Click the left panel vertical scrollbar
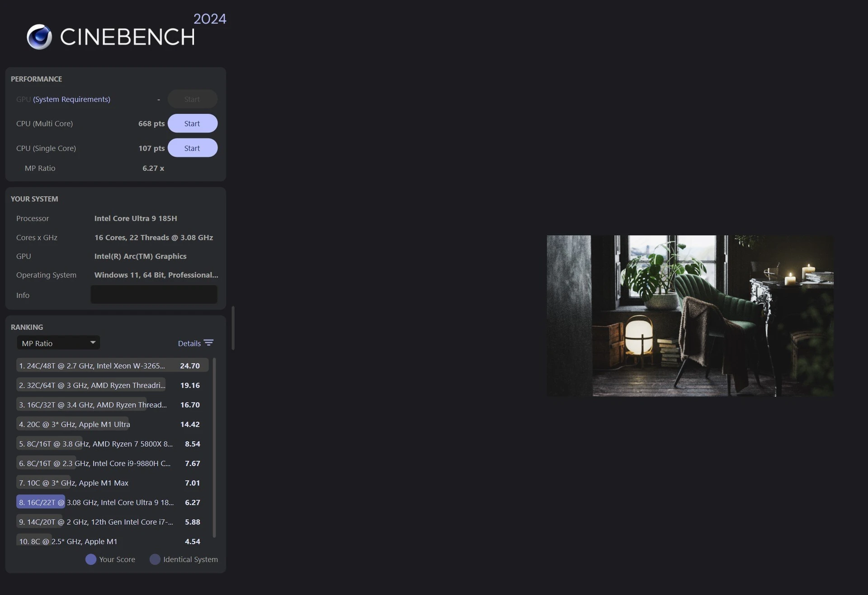Image resolution: width=868 pixels, height=595 pixels. click(233, 328)
